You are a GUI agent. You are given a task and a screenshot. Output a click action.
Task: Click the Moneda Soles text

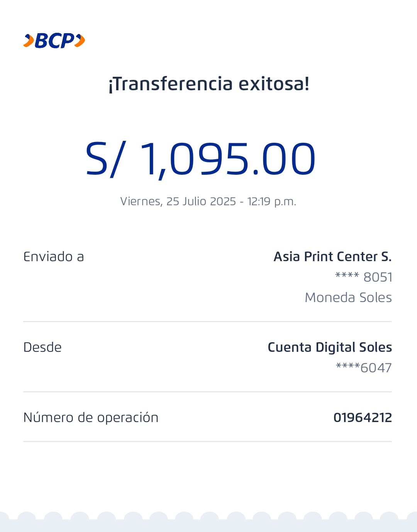pyautogui.click(x=348, y=297)
